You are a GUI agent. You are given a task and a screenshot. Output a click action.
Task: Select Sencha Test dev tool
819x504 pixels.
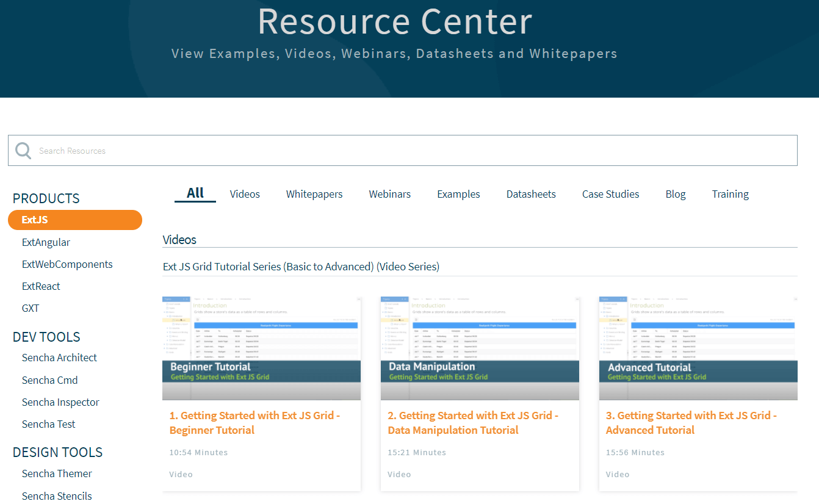[48, 424]
